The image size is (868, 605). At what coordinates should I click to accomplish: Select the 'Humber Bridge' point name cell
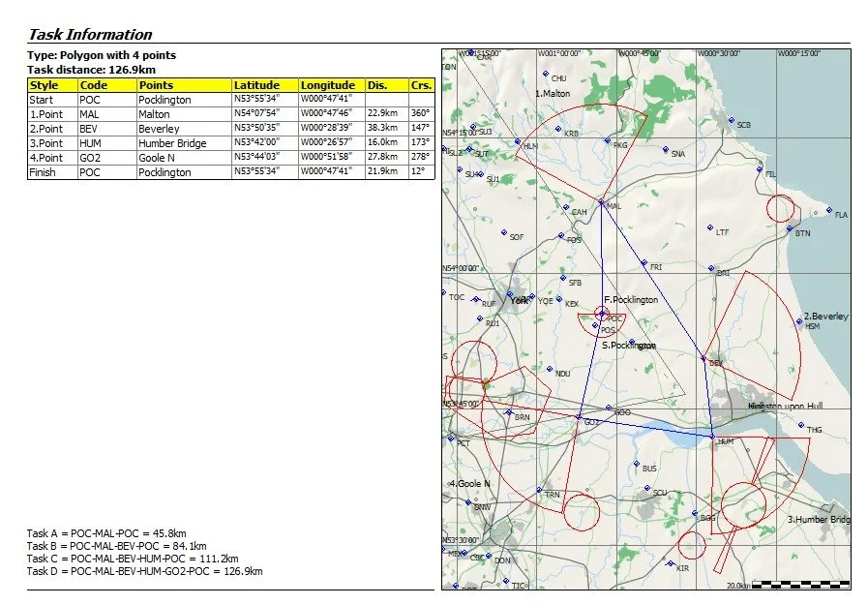tap(184, 143)
